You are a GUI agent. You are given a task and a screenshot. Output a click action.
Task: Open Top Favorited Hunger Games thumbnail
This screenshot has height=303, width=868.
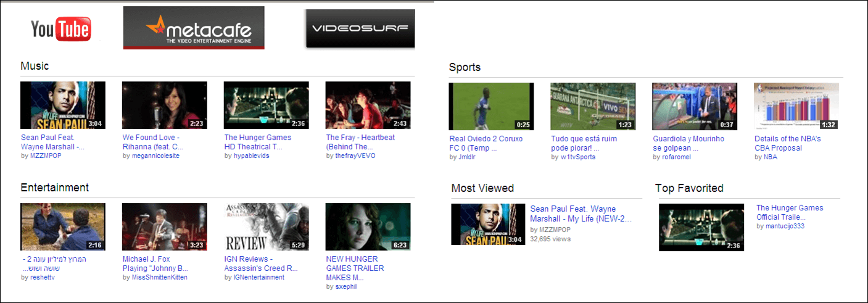coord(701,227)
